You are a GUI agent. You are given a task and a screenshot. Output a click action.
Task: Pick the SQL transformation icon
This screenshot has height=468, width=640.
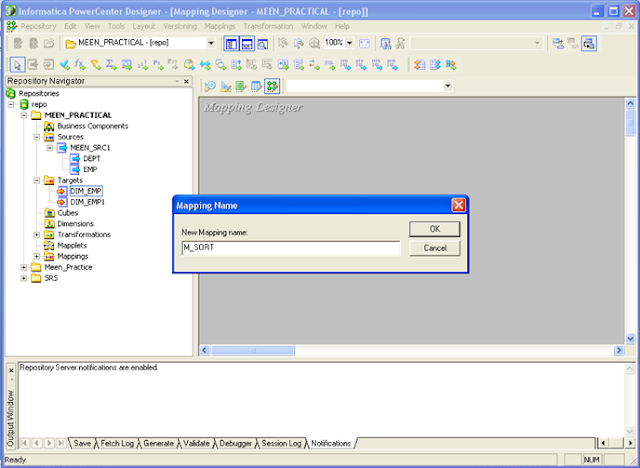pos(330,64)
